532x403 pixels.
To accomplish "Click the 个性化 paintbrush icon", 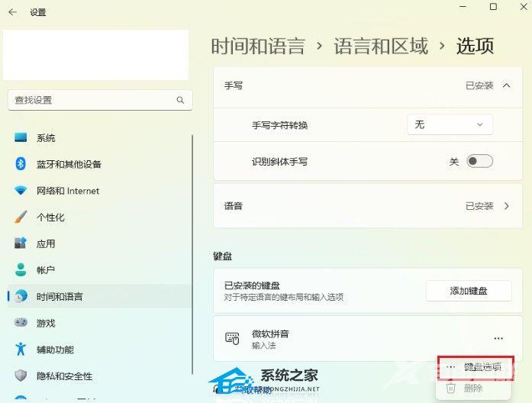I will [x=21, y=217].
